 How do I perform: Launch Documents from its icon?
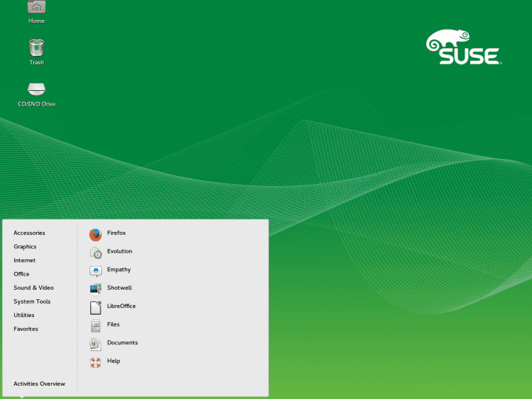click(x=95, y=344)
